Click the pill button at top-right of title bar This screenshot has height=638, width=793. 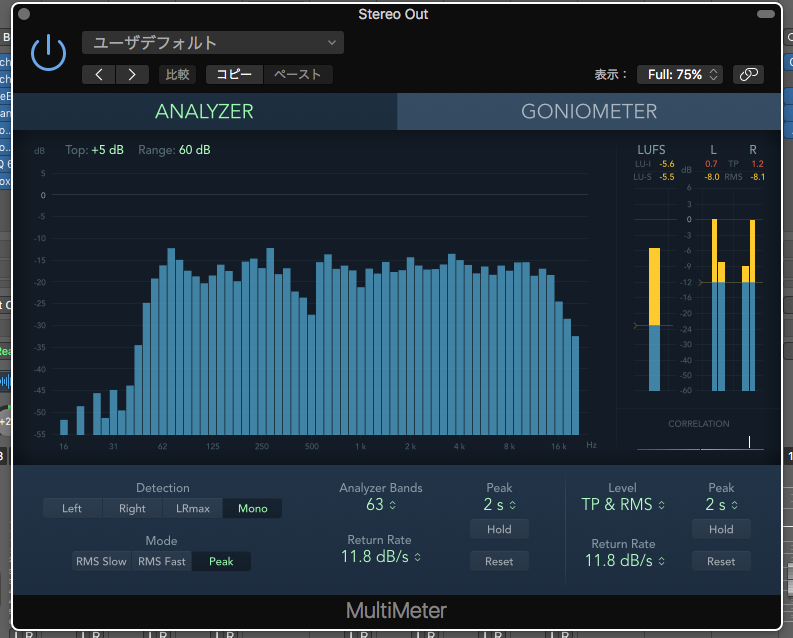tap(766, 14)
